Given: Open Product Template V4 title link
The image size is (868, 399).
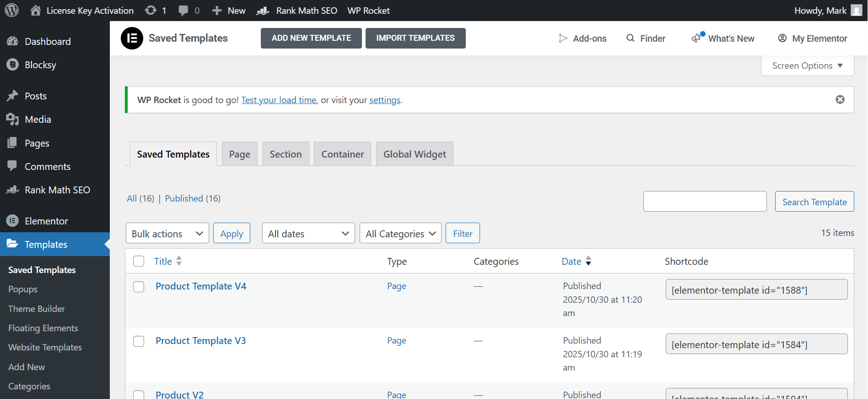Looking at the screenshot, I should 201,286.
